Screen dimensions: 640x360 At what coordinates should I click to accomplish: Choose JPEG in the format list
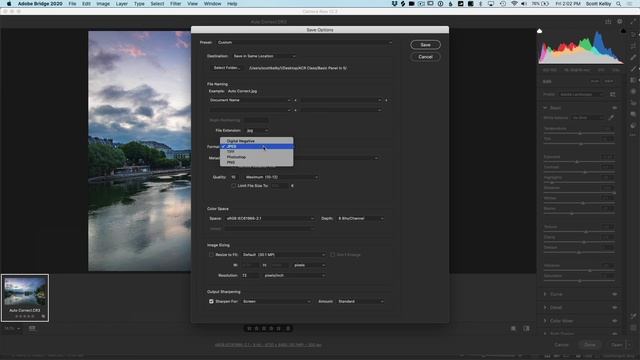257,146
